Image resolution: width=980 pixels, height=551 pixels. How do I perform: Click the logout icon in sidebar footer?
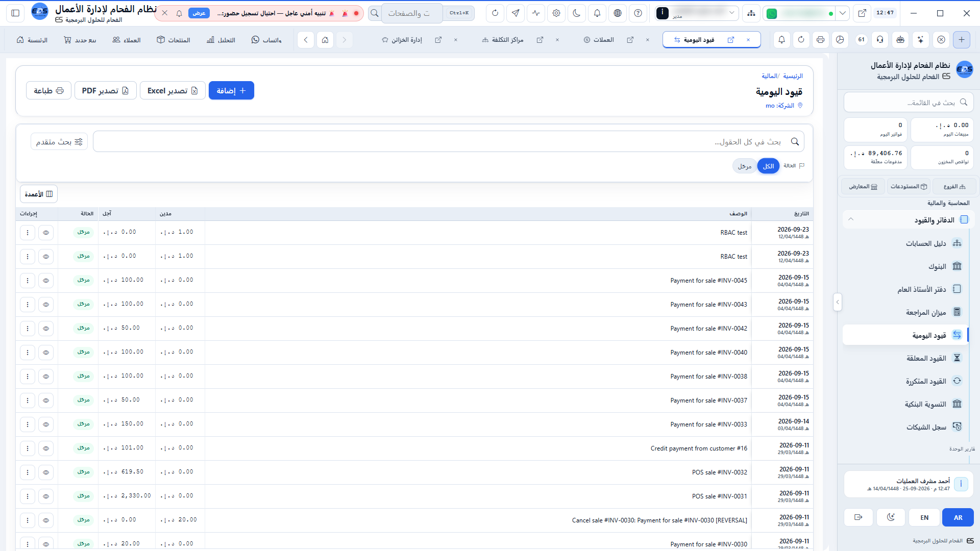click(859, 517)
